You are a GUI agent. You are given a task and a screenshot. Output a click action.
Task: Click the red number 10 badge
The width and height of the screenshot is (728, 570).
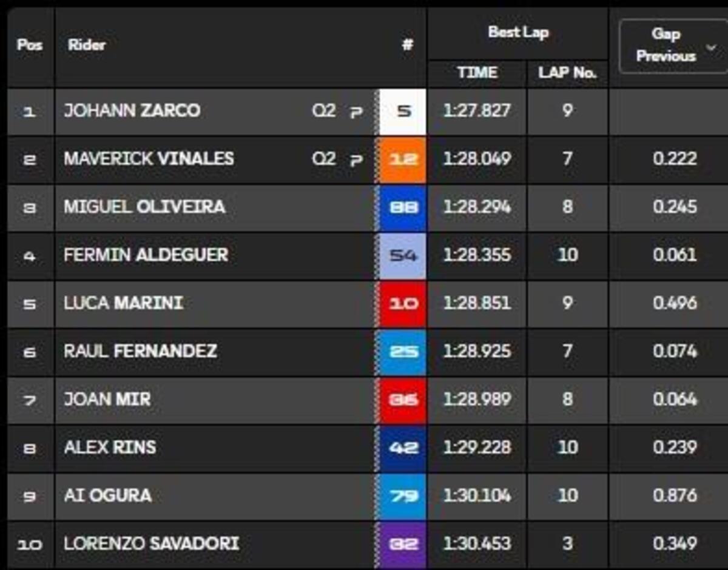pos(403,303)
